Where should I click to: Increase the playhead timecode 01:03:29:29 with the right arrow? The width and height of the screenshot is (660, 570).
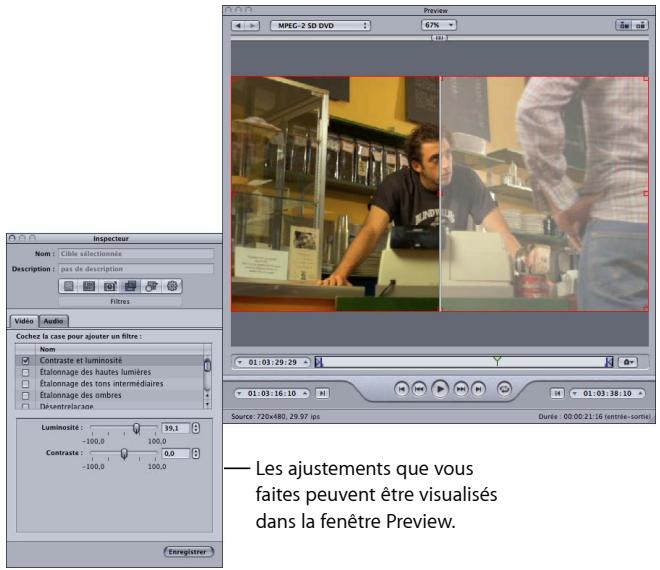click(306, 362)
